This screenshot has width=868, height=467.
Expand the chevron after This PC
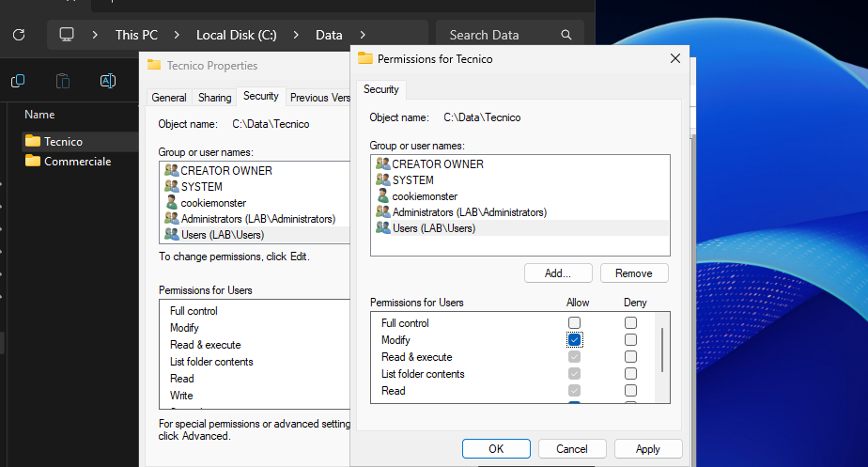(178, 35)
